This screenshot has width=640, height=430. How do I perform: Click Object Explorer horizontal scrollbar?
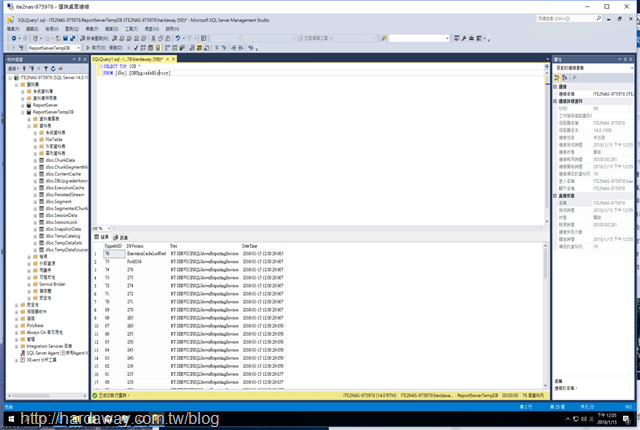(47, 396)
